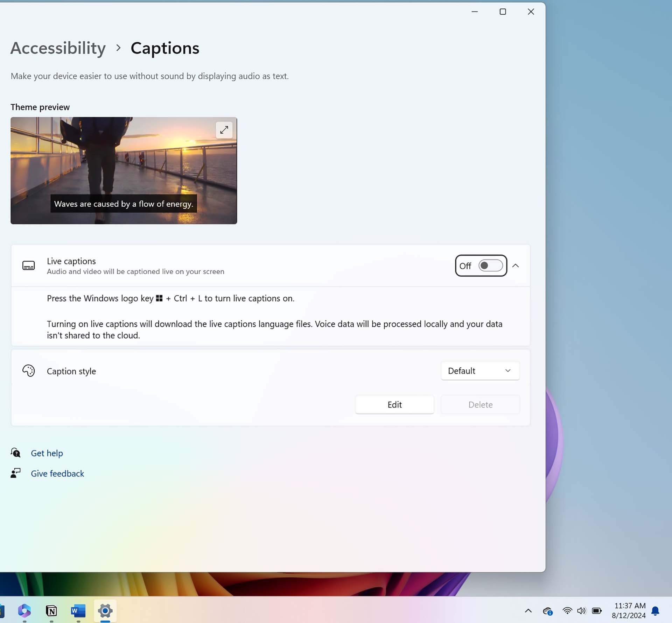The image size is (672, 623).
Task: Click the volume speaker tray icon
Action: click(581, 611)
